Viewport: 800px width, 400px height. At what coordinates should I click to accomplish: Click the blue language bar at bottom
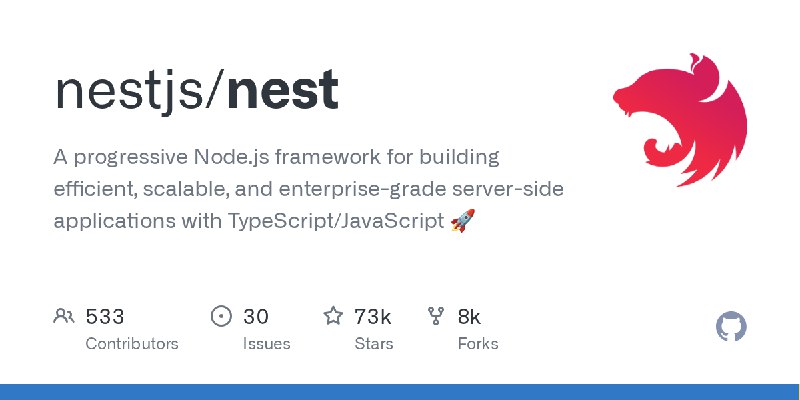pos(400,391)
